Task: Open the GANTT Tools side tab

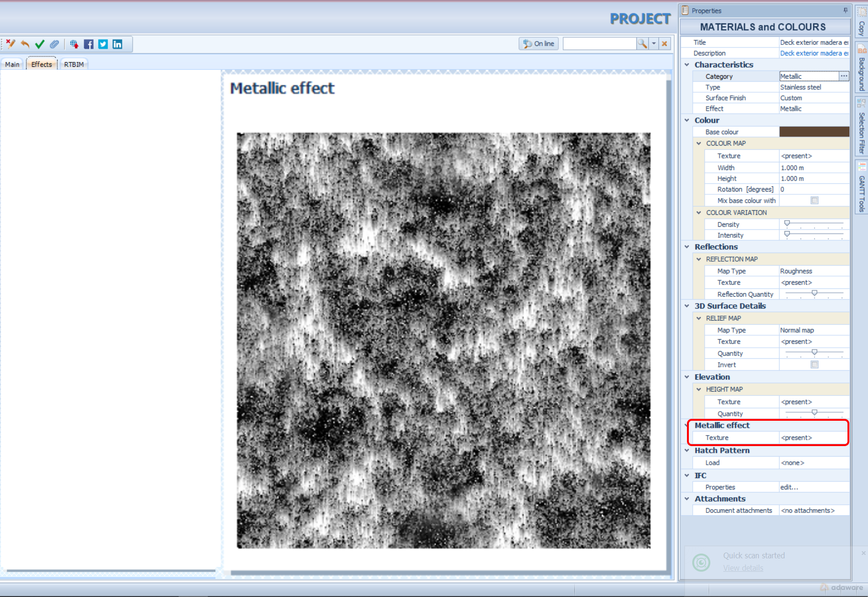Action: 861,187
